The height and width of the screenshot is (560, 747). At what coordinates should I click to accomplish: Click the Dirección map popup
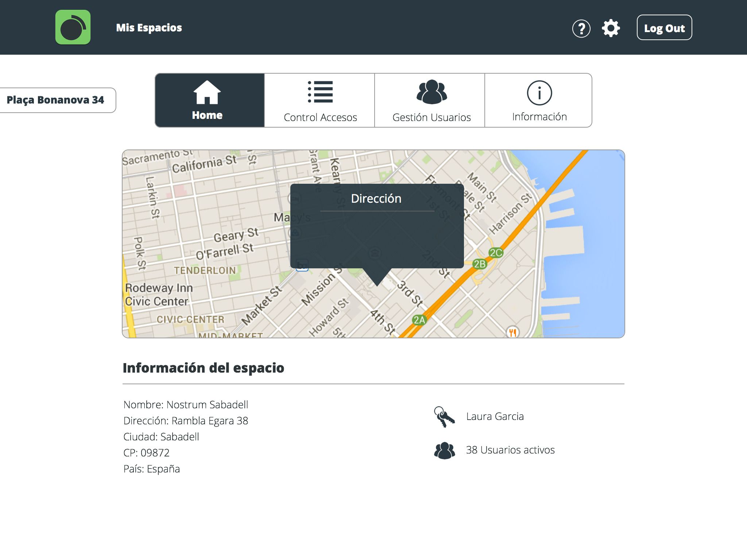pyautogui.click(x=377, y=226)
